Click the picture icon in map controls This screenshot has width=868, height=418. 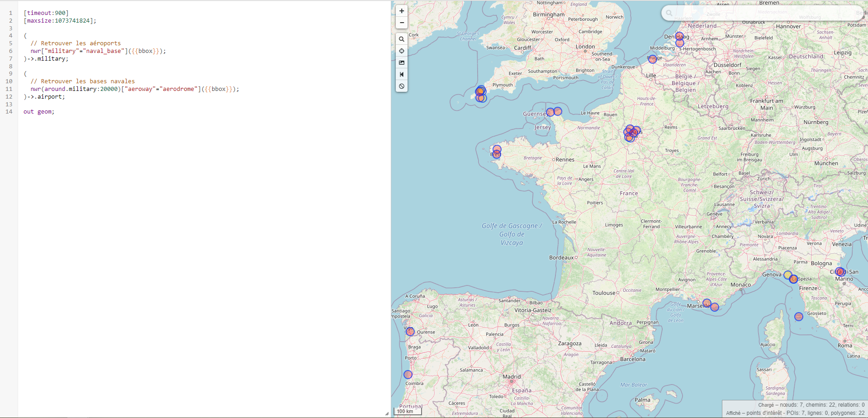point(402,63)
